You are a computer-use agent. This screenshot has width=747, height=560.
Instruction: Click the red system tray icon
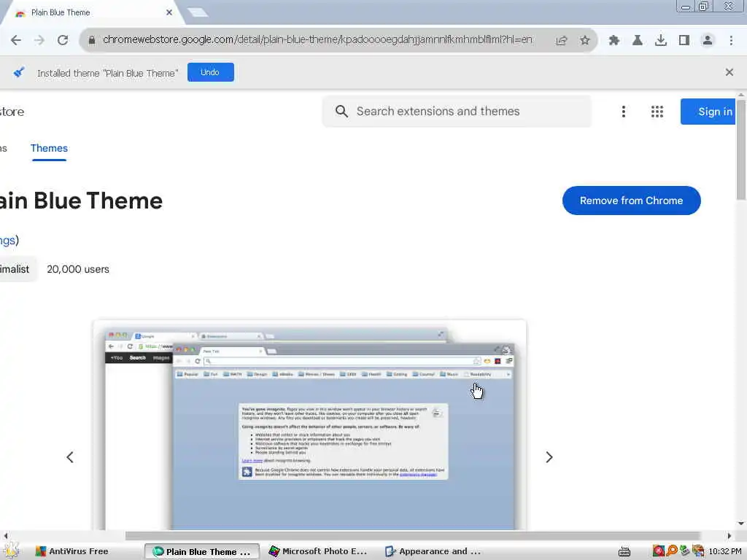coord(659,551)
